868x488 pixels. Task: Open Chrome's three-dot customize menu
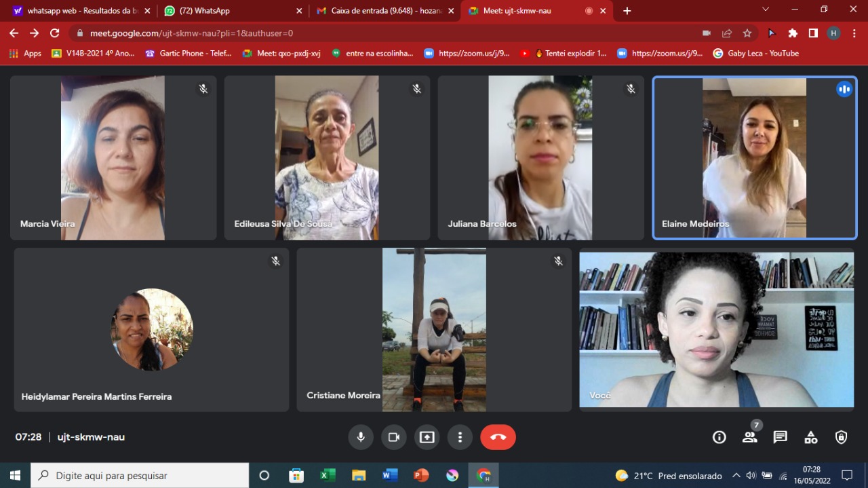click(x=854, y=33)
